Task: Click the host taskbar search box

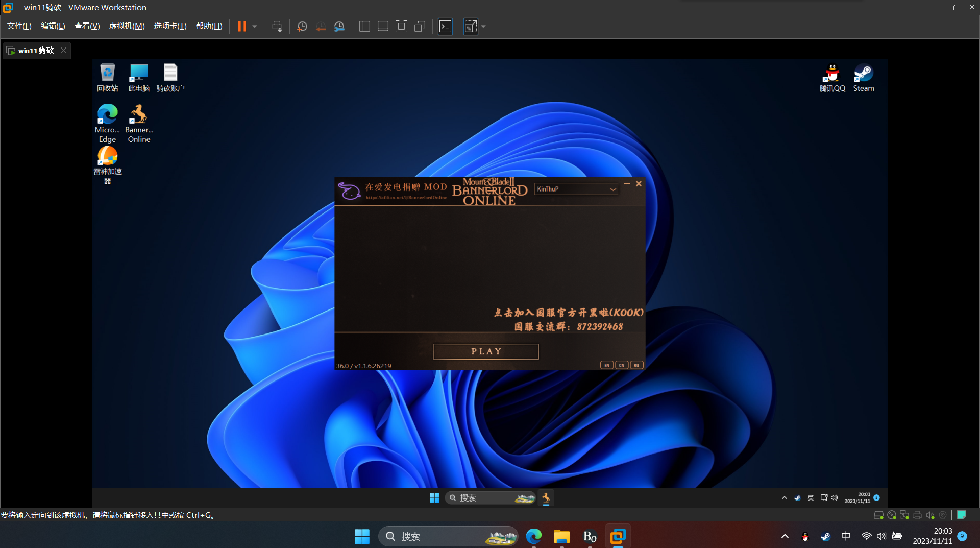Action: pos(448,536)
